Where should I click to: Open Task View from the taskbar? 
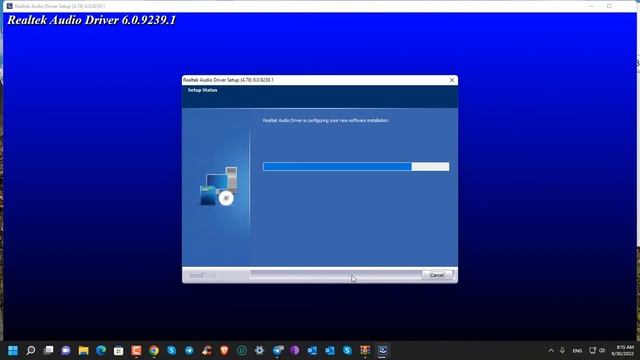point(49,351)
